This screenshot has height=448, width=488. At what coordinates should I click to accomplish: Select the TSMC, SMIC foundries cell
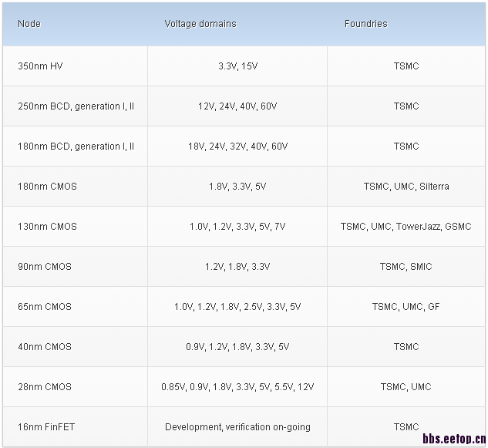[406, 267]
